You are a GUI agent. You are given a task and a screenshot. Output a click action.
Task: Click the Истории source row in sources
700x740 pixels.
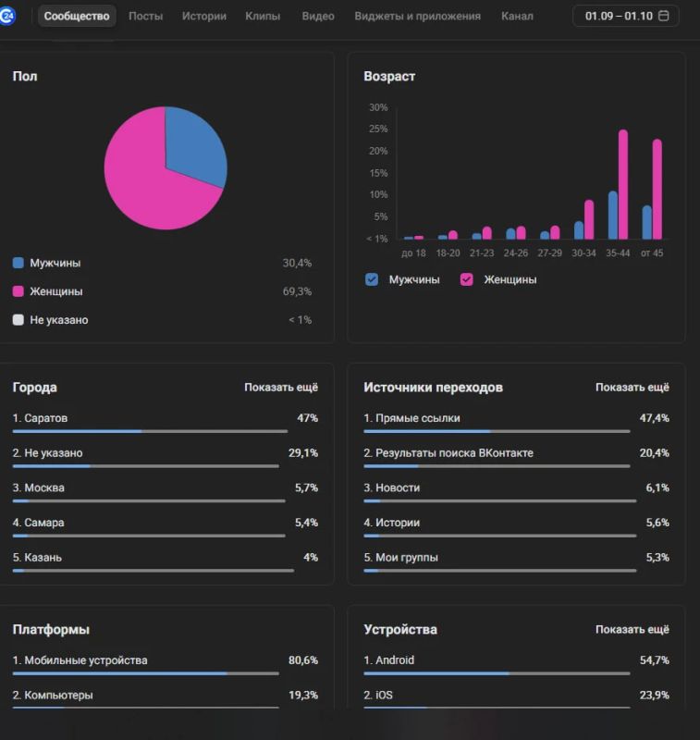(517, 527)
